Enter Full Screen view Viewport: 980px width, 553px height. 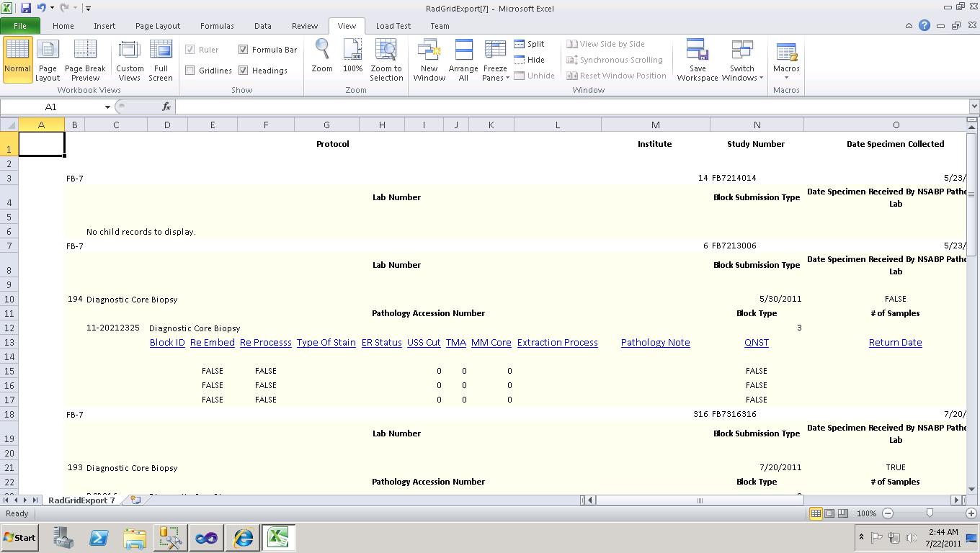161,60
